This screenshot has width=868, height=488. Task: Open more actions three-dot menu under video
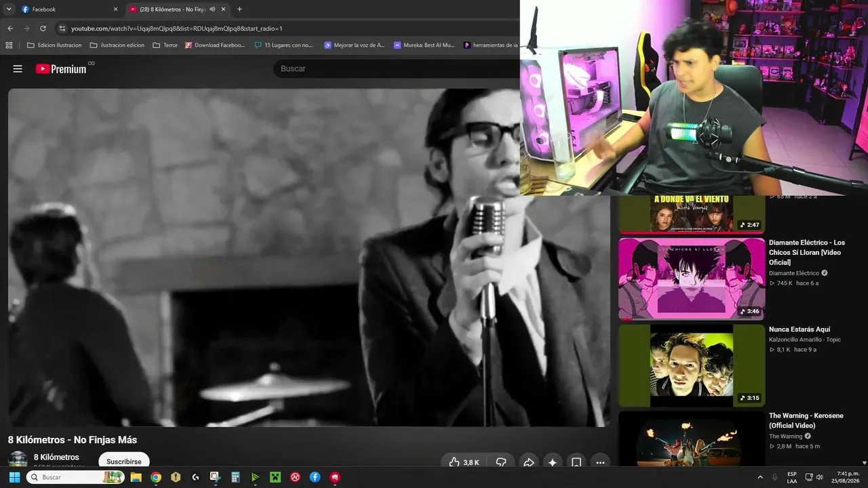coord(600,462)
